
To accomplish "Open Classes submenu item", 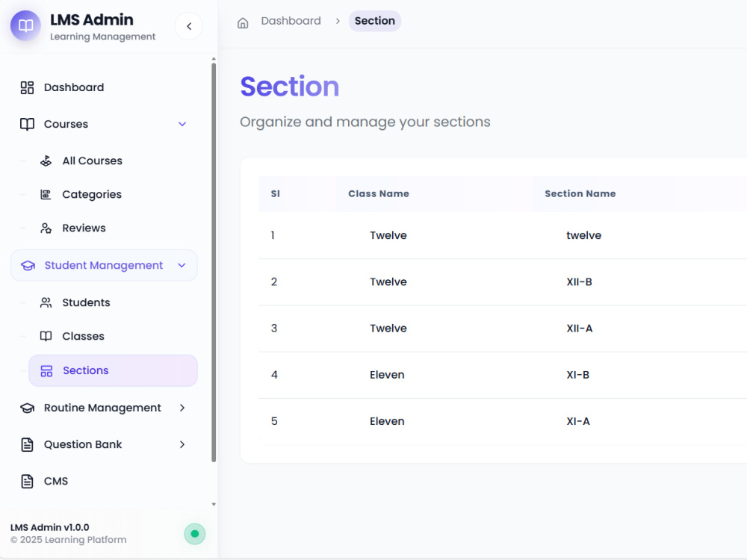I will [x=84, y=336].
